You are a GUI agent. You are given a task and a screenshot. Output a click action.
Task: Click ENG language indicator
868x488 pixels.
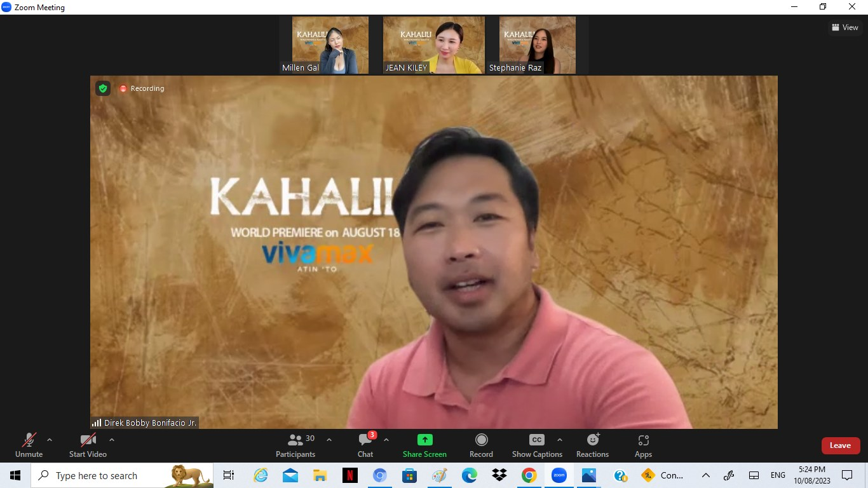pyautogui.click(x=778, y=475)
